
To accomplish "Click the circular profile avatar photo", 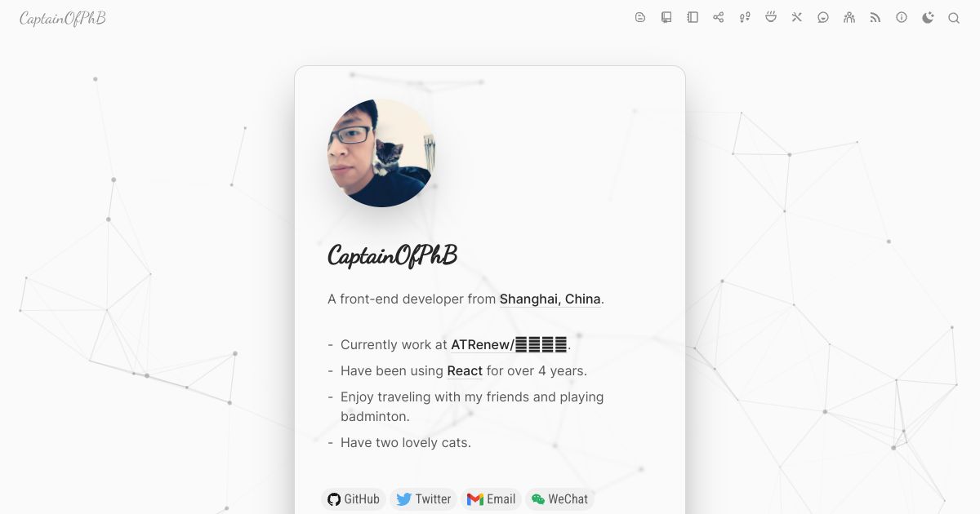I will 381,153.
